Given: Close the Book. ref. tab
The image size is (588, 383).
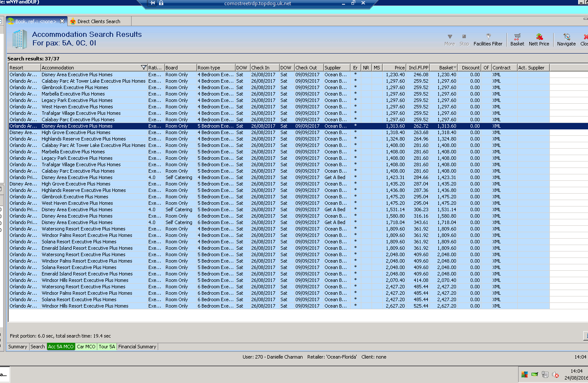Looking at the screenshot, I should point(62,21).
